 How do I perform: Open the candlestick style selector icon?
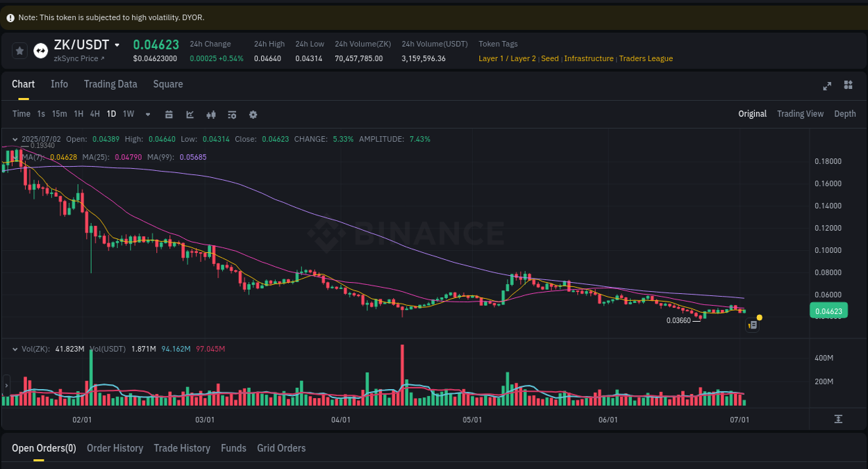[211, 114]
